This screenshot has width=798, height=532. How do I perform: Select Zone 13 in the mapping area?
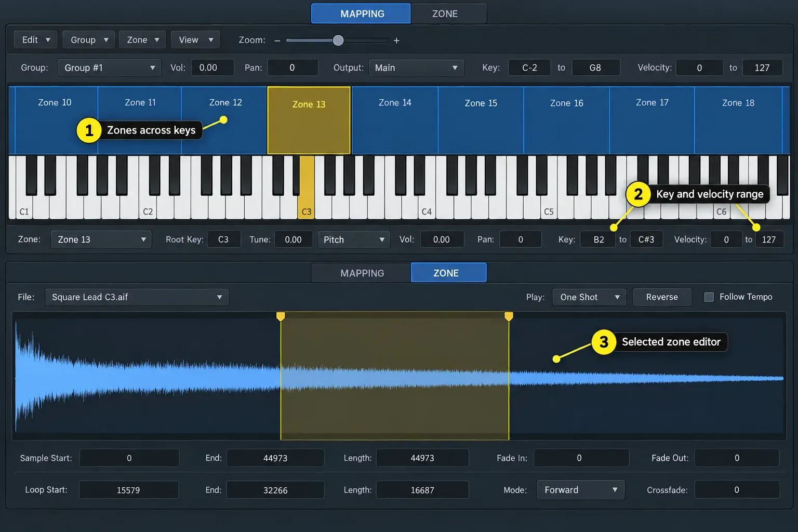click(x=309, y=121)
